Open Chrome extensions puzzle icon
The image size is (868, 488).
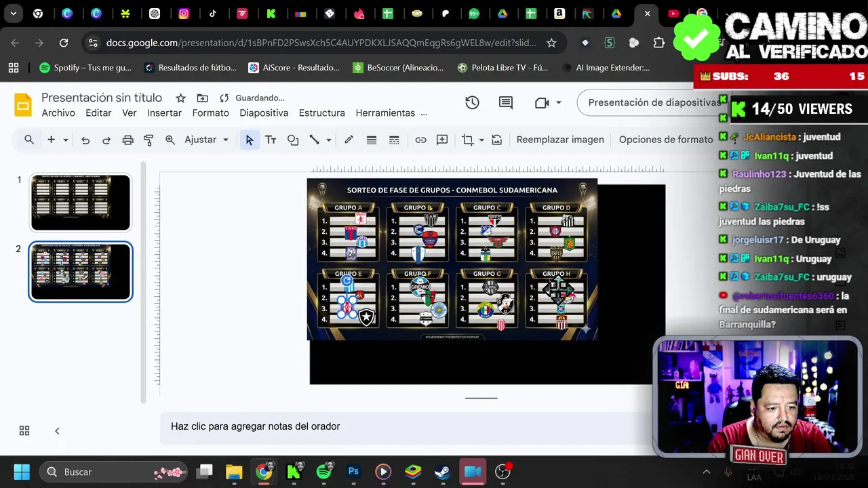click(x=659, y=43)
